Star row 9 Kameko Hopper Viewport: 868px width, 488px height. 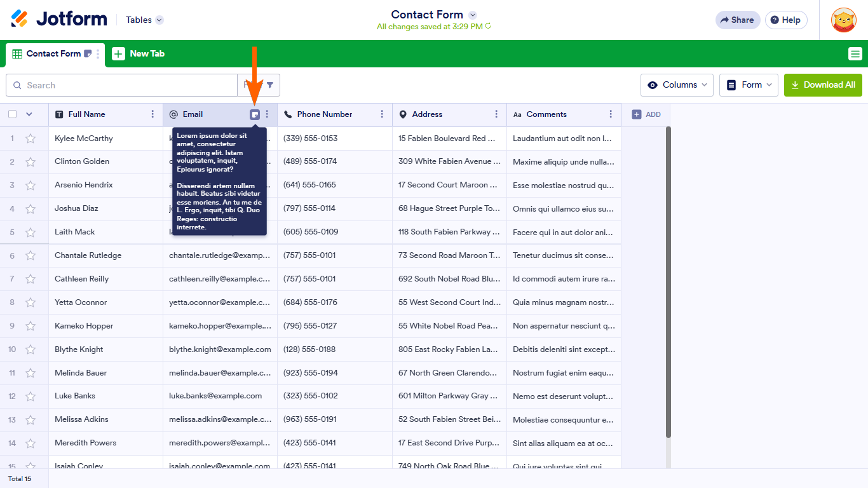(30, 326)
